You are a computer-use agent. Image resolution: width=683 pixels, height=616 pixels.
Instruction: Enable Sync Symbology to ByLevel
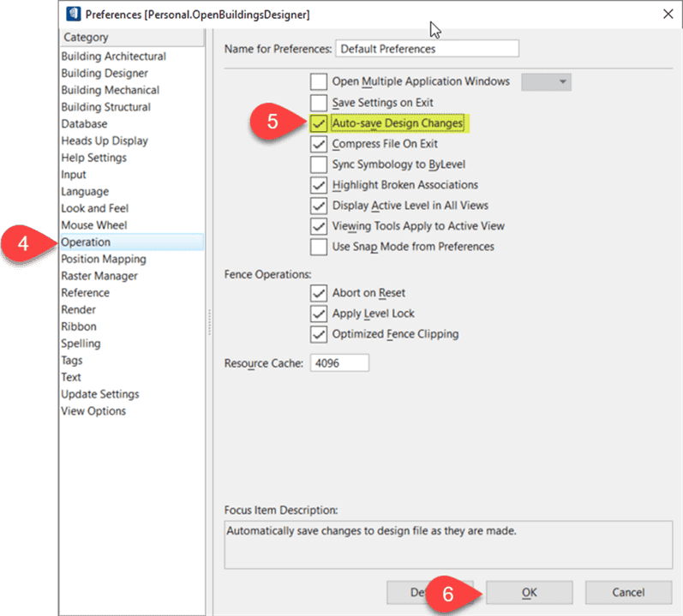point(319,164)
